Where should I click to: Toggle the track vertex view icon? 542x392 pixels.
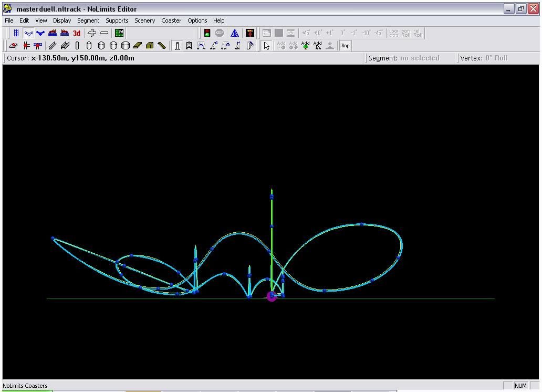[28, 33]
